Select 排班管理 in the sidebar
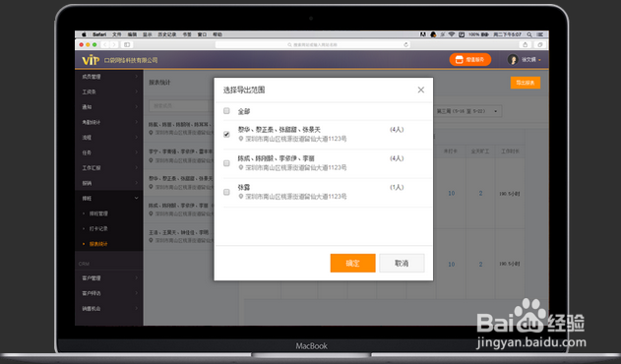This screenshot has height=364, width=621. click(x=98, y=213)
